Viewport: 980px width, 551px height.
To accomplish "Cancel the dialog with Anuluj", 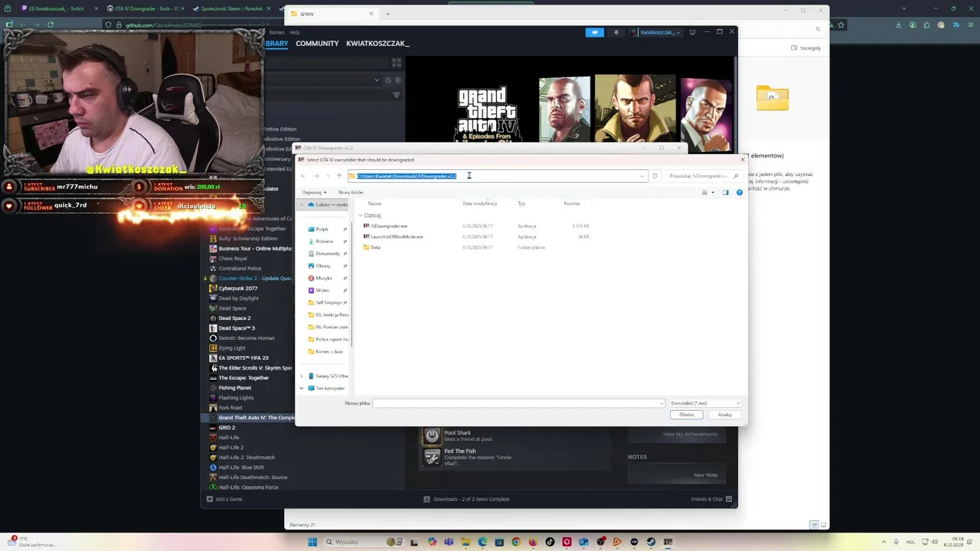I will point(724,415).
